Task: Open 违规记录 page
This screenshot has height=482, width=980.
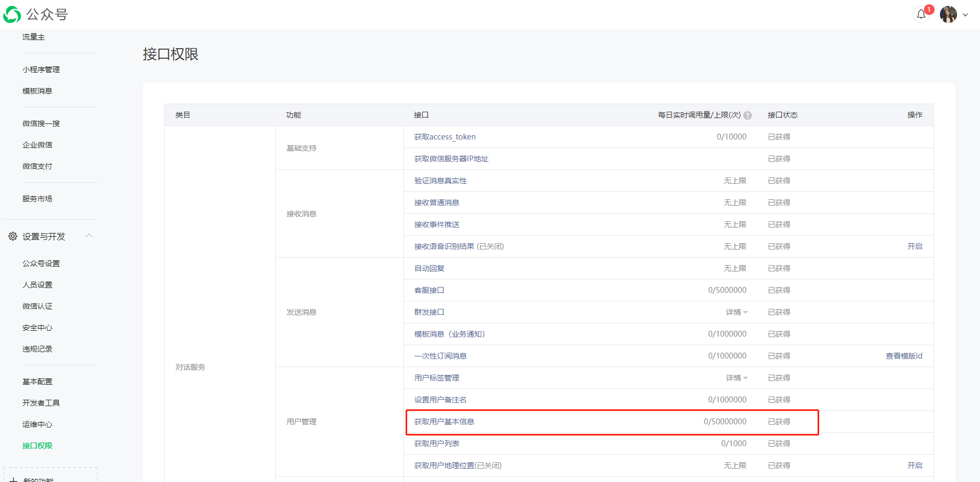Action: click(x=37, y=349)
